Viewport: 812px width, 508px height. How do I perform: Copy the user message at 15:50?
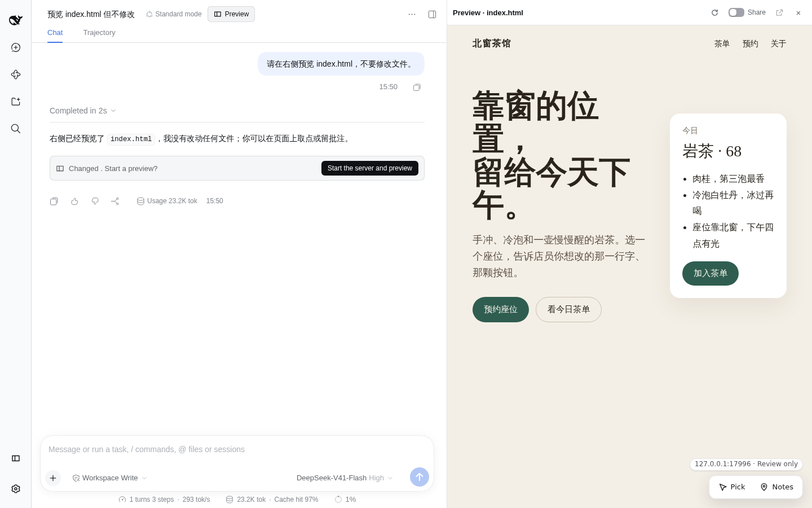(x=417, y=87)
